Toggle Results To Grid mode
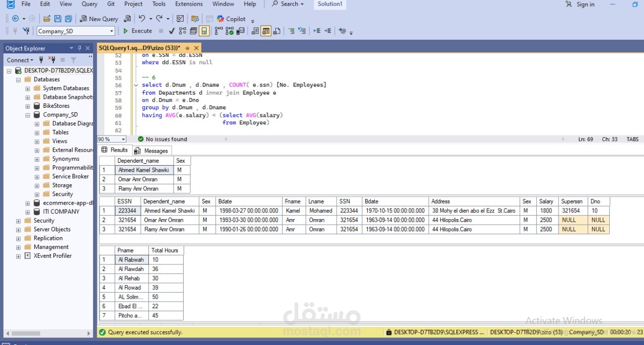Viewport: 644px width, 345px height. pos(265,31)
